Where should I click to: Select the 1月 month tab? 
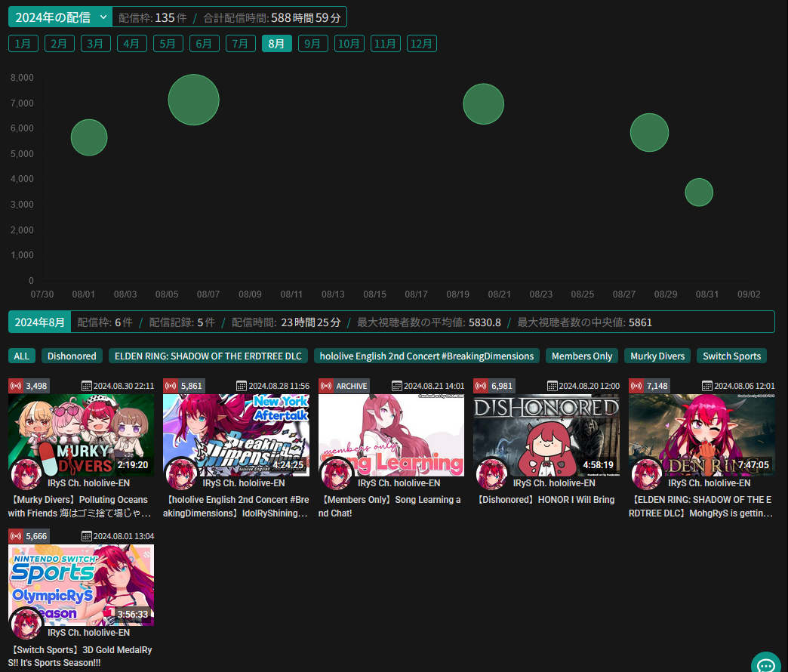23,44
